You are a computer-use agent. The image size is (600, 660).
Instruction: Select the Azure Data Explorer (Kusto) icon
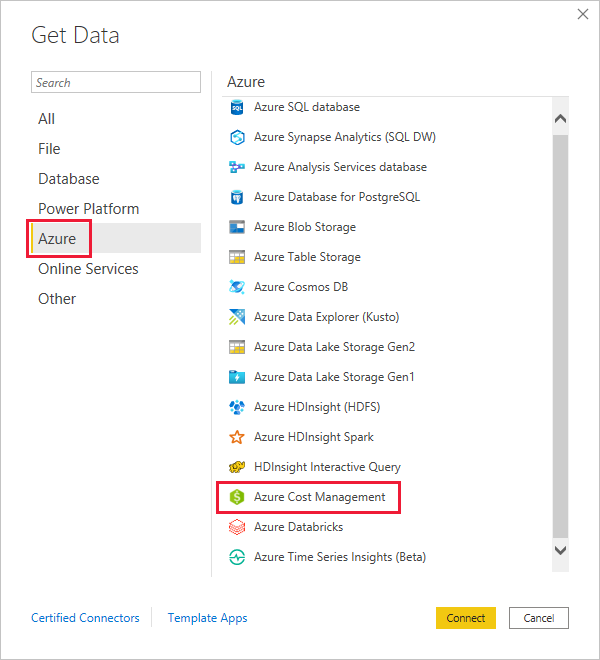[237, 317]
